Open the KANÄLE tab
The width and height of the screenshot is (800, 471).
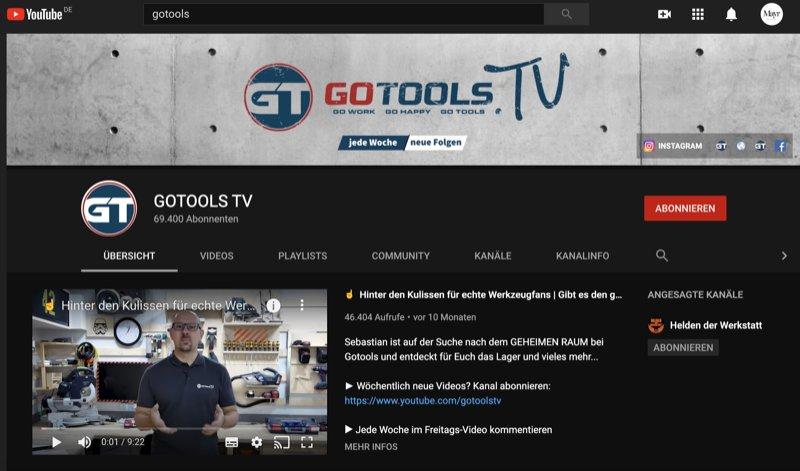click(x=492, y=256)
